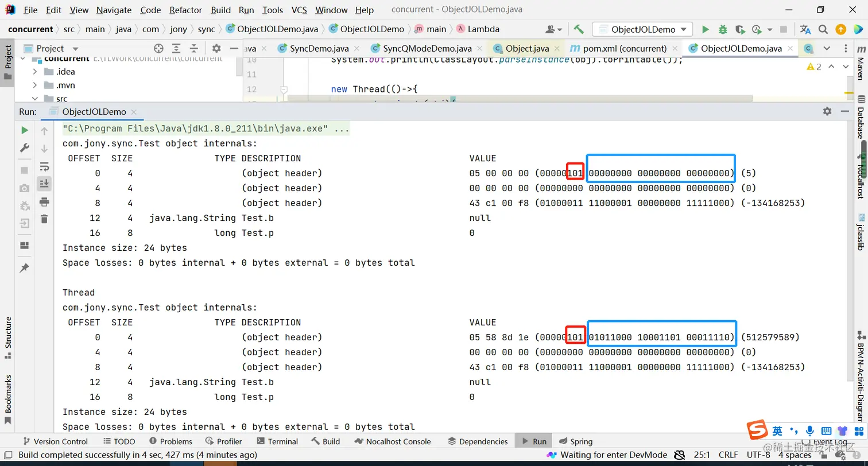Toggle Sogou punctuation mode icon
This screenshot has width=868, height=466.
point(793,430)
